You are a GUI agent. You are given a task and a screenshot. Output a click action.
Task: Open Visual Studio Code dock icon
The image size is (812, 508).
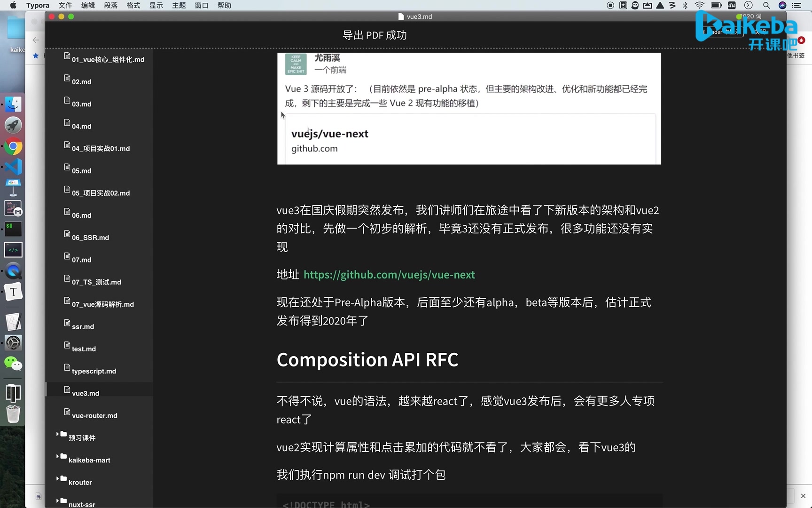point(13,167)
